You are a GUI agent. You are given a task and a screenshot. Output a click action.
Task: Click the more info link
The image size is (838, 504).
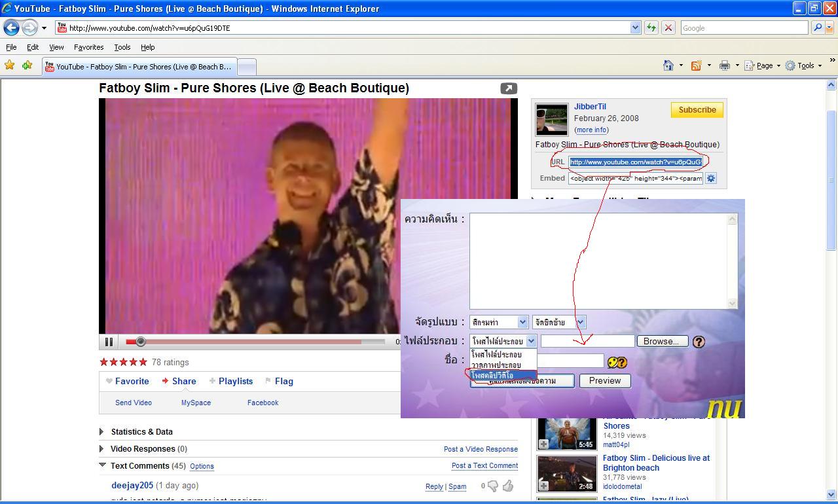click(591, 130)
